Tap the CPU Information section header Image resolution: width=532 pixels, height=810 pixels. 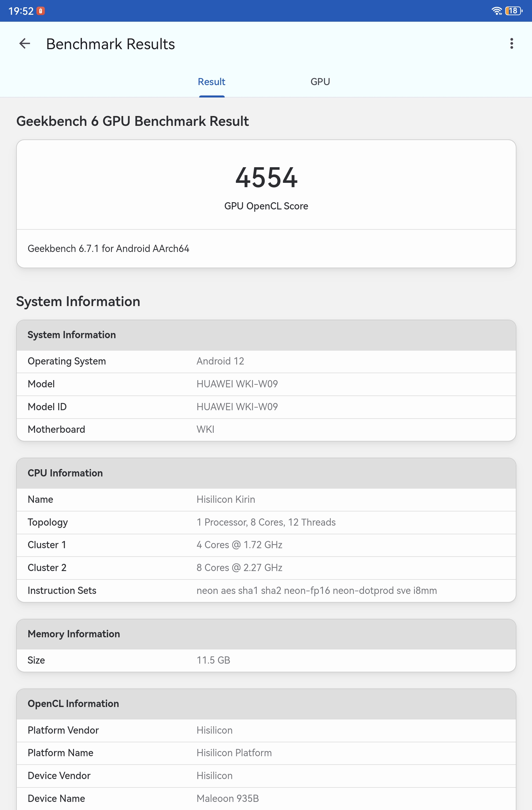[266, 473]
